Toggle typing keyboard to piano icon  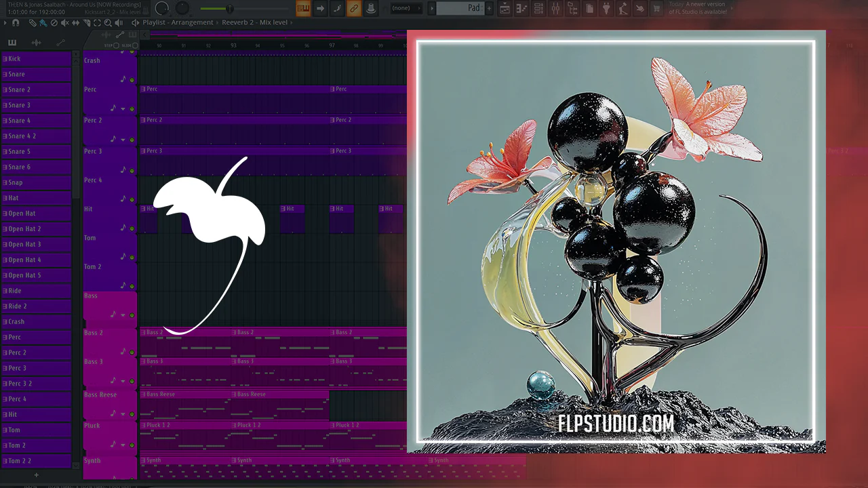[x=303, y=8]
